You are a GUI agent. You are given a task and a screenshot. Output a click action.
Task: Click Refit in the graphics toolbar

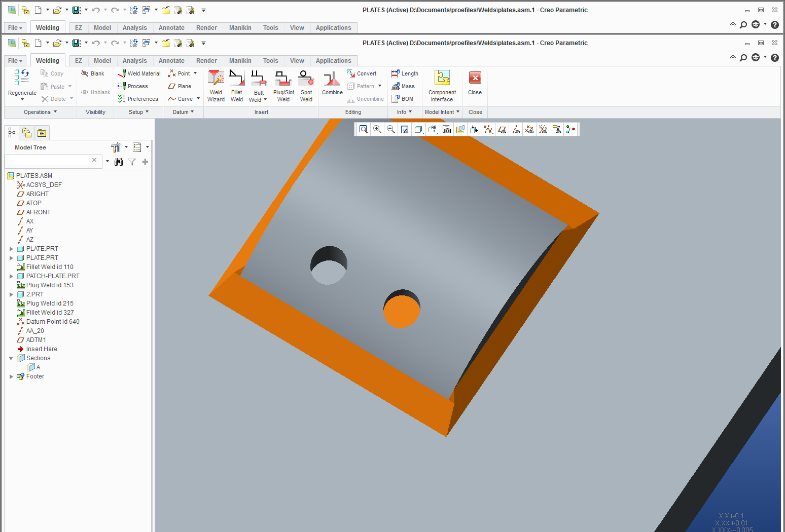364,129
